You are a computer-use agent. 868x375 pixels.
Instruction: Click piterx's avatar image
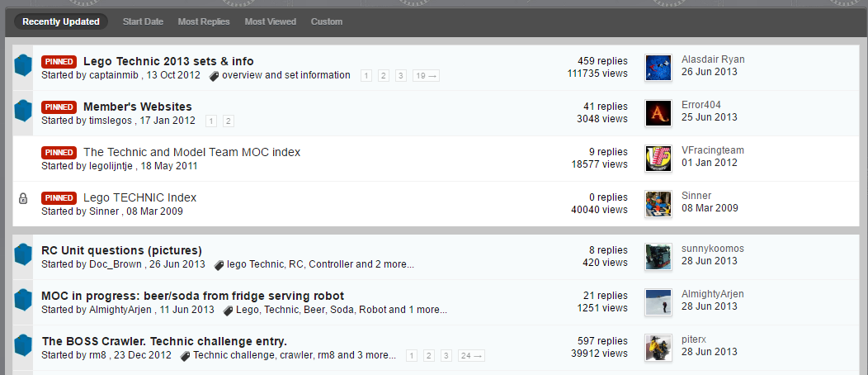tap(658, 348)
